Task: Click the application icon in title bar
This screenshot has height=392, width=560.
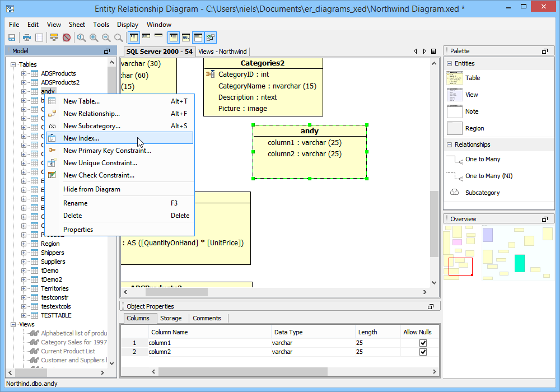Action: tap(10, 8)
